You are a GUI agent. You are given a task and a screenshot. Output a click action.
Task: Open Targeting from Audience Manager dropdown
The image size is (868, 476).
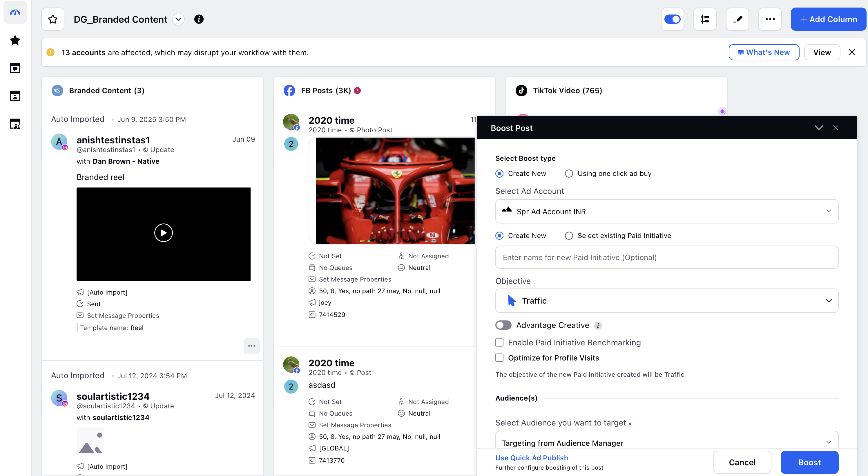[667, 440]
